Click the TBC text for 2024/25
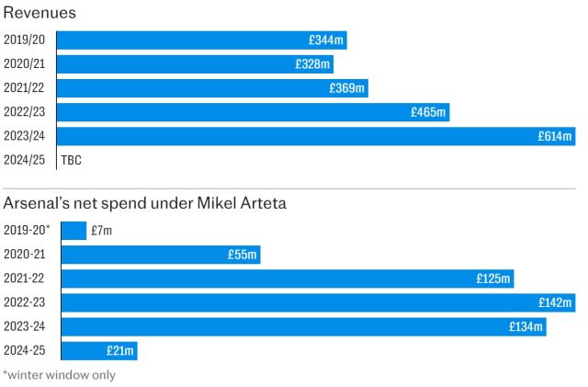588x387 pixels. click(x=72, y=160)
